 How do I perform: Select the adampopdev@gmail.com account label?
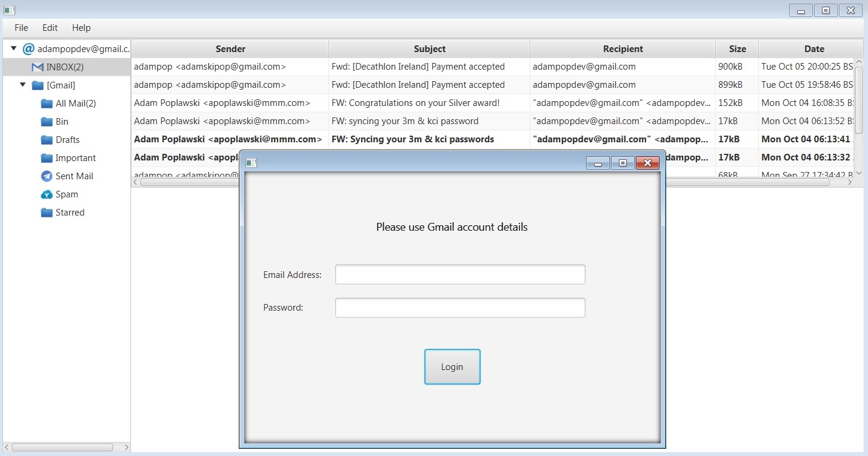click(x=84, y=49)
